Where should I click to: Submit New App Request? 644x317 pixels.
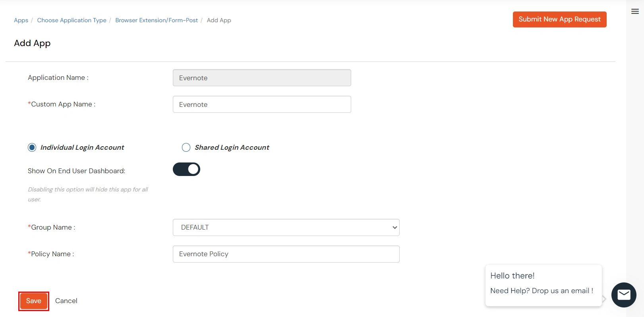(x=559, y=19)
